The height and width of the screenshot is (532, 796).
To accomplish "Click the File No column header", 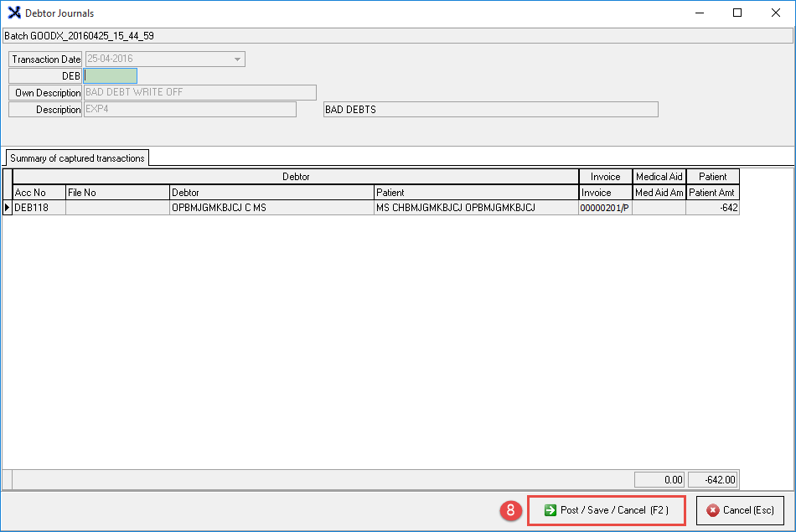I will [x=117, y=193].
